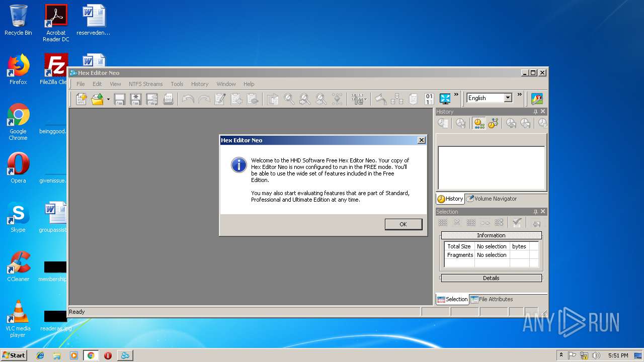This screenshot has height=362, width=644.
Task: Switch to the Selection tab
Action: point(452,299)
